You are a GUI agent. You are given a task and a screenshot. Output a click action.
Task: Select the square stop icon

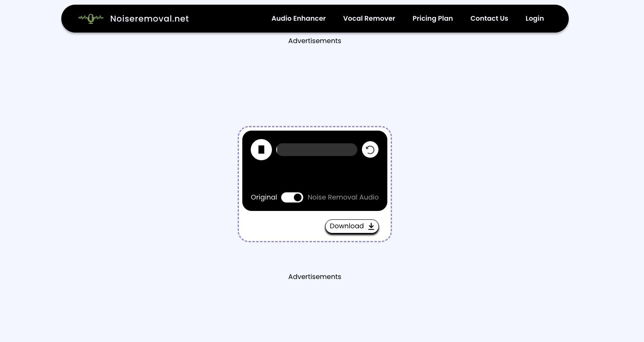coord(261,150)
